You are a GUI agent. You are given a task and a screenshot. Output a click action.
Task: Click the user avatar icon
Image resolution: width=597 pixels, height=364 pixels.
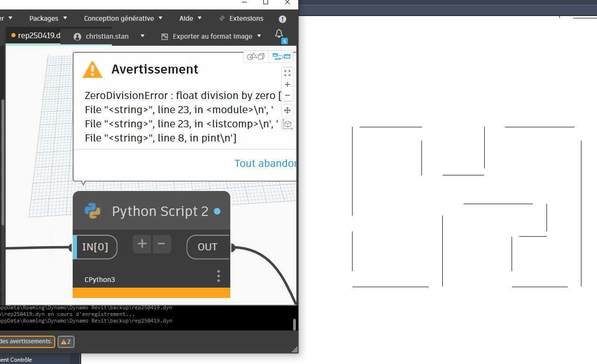(77, 36)
